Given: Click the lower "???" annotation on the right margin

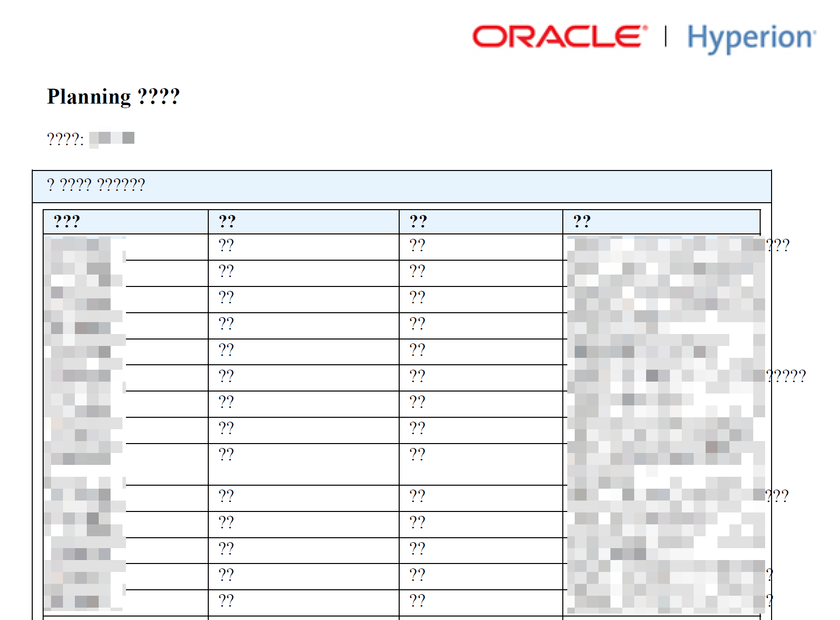Looking at the screenshot, I should point(777,494).
